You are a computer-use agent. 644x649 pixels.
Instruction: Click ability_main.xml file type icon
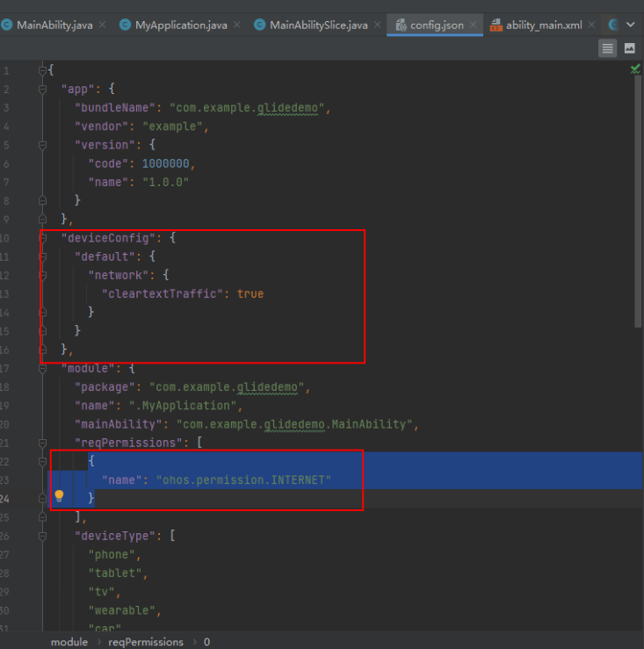click(496, 25)
